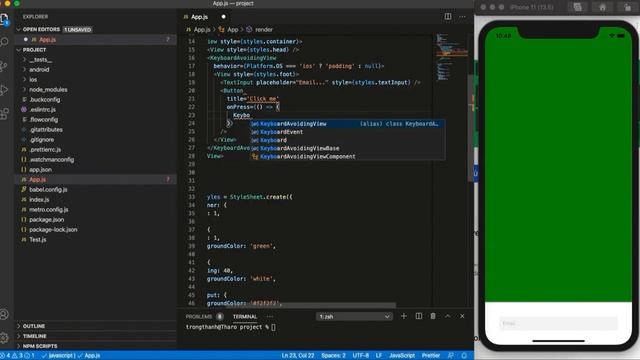640x360 pixels.
Task: Click simulator rotate icon
Action: pyautogui.click(x=628, y=7)
